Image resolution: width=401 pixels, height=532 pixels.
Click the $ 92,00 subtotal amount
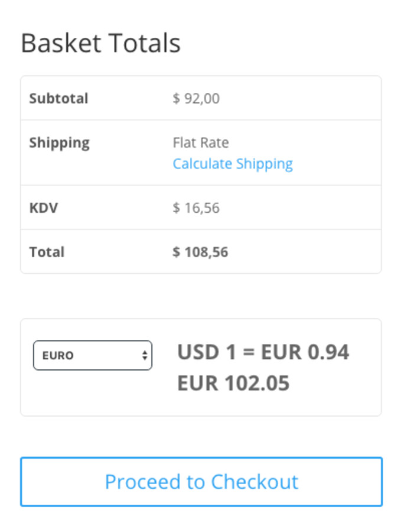pos(196,98)
